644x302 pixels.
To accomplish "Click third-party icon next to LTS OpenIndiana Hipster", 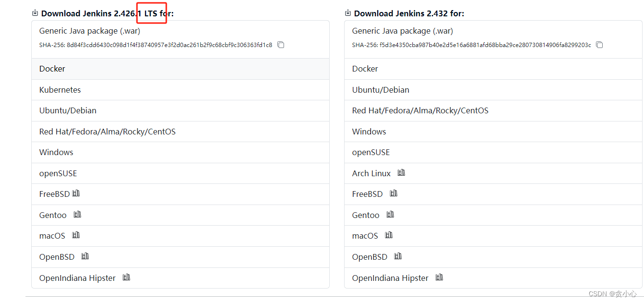I will click(x=126, y=278).
